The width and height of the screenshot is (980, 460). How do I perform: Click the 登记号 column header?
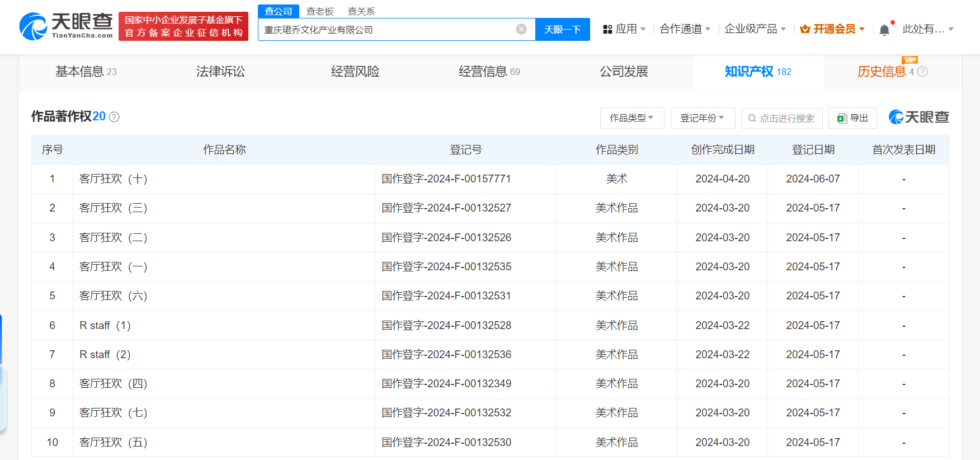pos(466,149)
